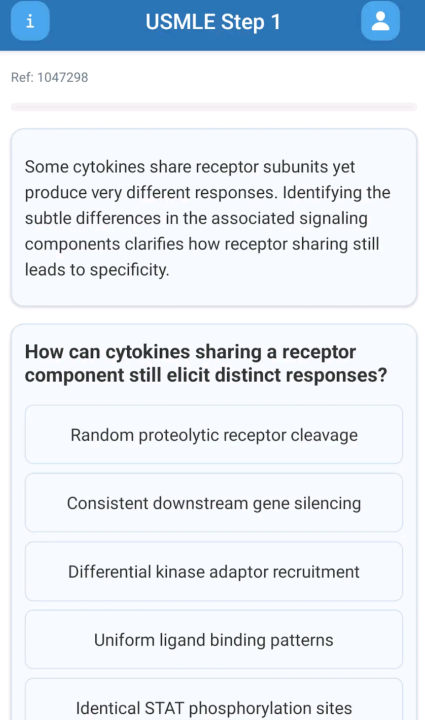Click the blue header bar

pos(212,25)
